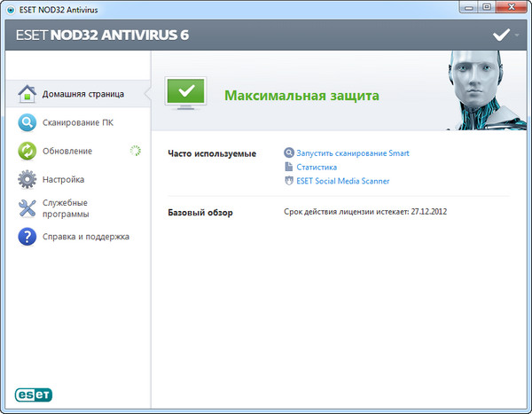This screenshot has height=414, width=532.
Task: Click the Tools wrench icon
Action: click(x=27, y=208)
